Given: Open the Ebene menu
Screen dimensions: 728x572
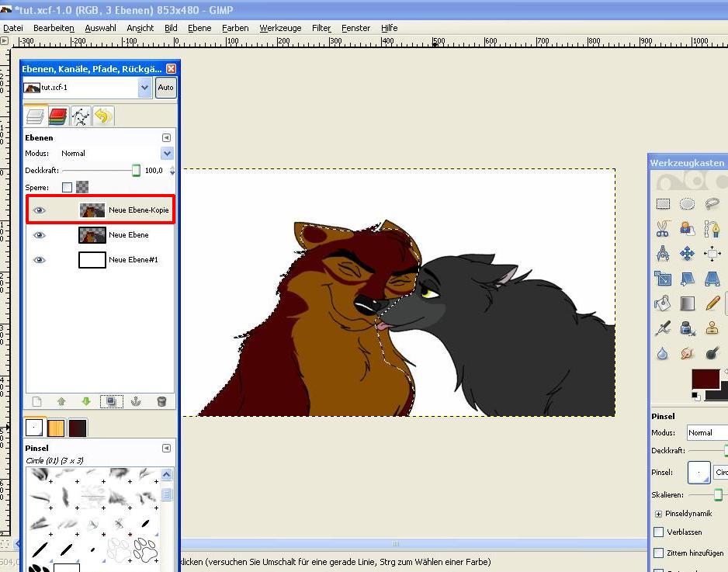Looking at the screenshot, I should [x=199, y=28].
